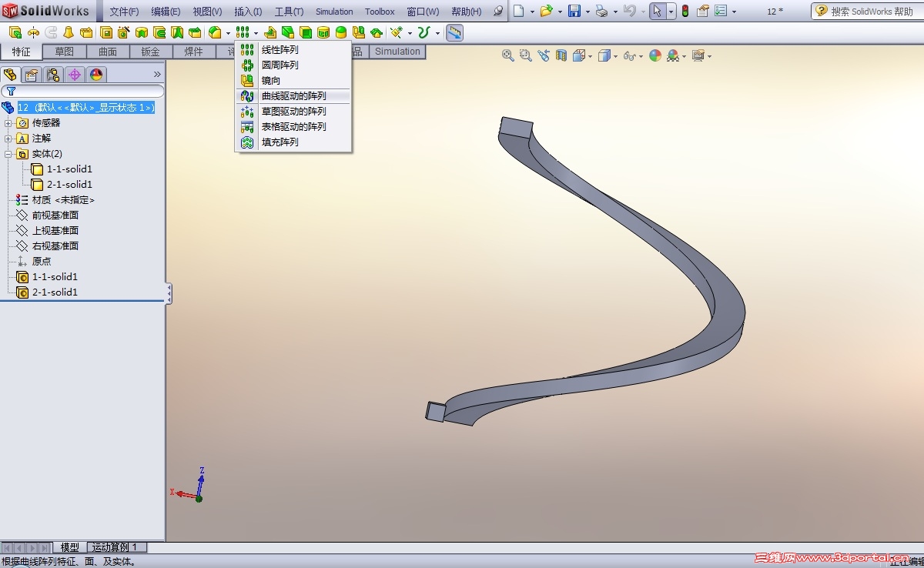Expand the panel tabs chevron
Screen dimensions: 924x568
click(157, 75)
